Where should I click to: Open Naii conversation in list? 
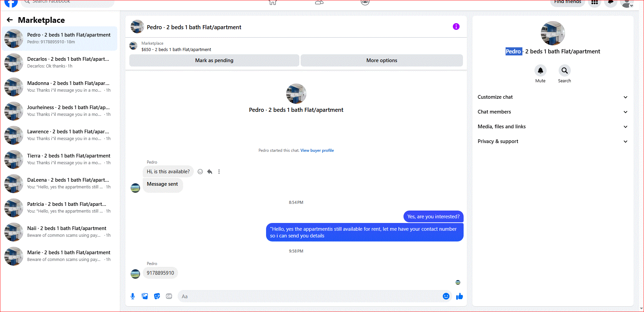coord(60,232)
